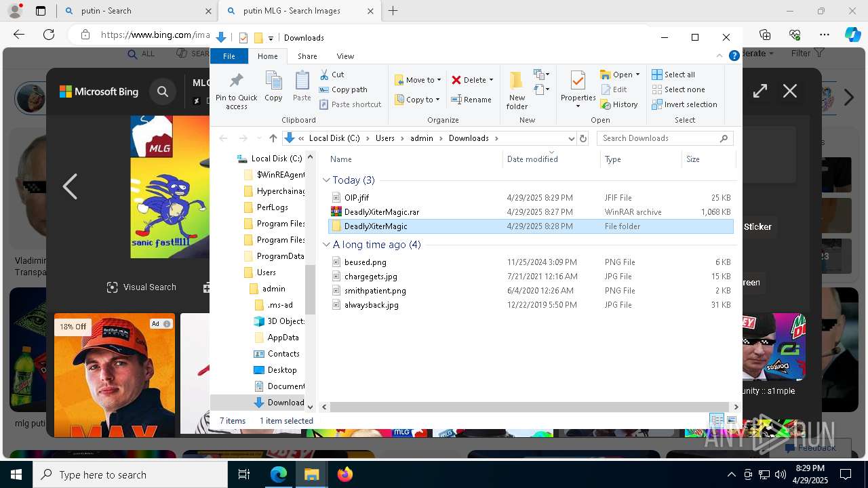Click Explorer Back navigation arrow
Image resolution: width=868 pixels, height=488 pixels.
[224, 138]
